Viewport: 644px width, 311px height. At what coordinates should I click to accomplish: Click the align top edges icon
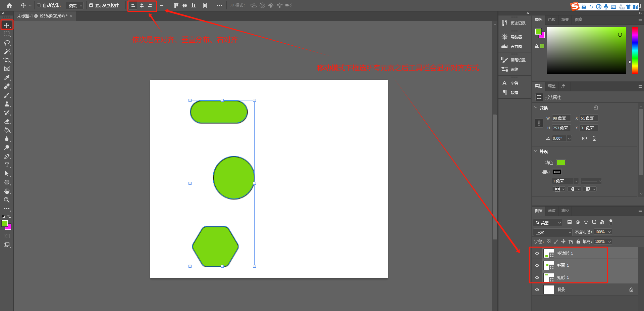coord(176,5)
